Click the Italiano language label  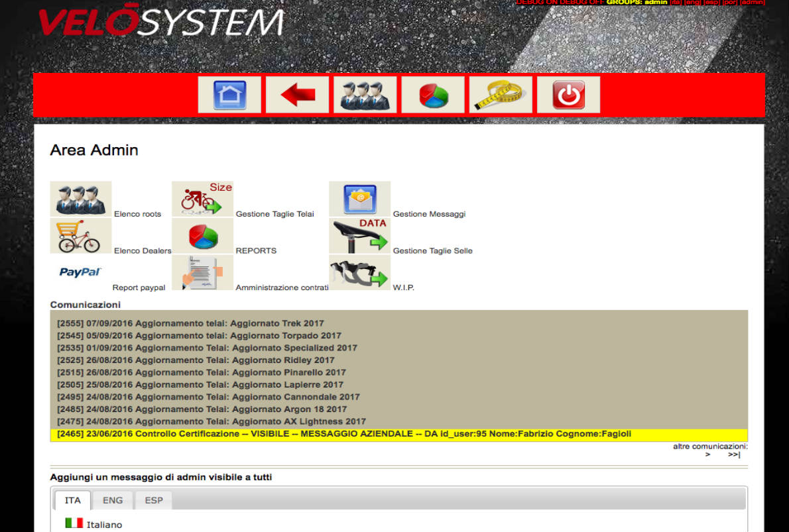[x=104, y=525]
